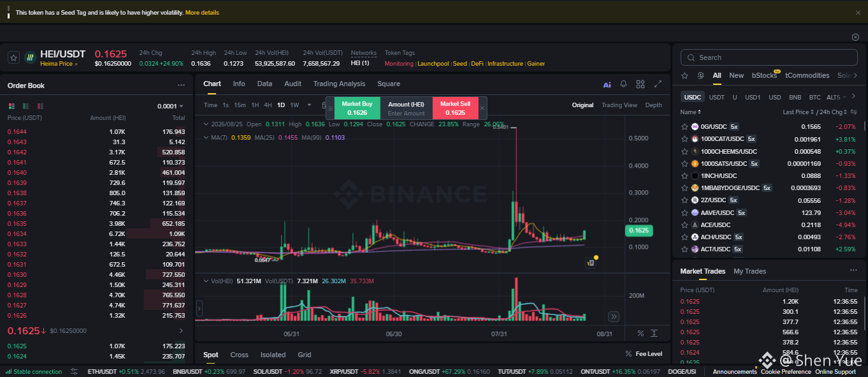Select the Depth chart mode
Image resolution: width=868 pixels, height=377 pixels.
click(x=653, y=105)
